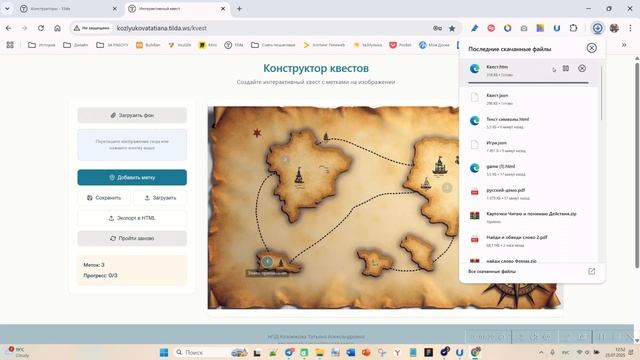Open the apps grid in bookmarks bar

click(10, 45)
